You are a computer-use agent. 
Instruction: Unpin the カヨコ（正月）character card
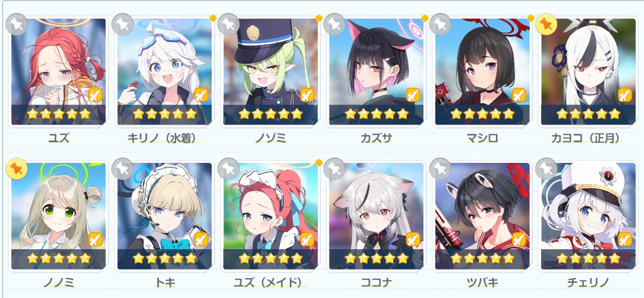(x=546, y=24)
